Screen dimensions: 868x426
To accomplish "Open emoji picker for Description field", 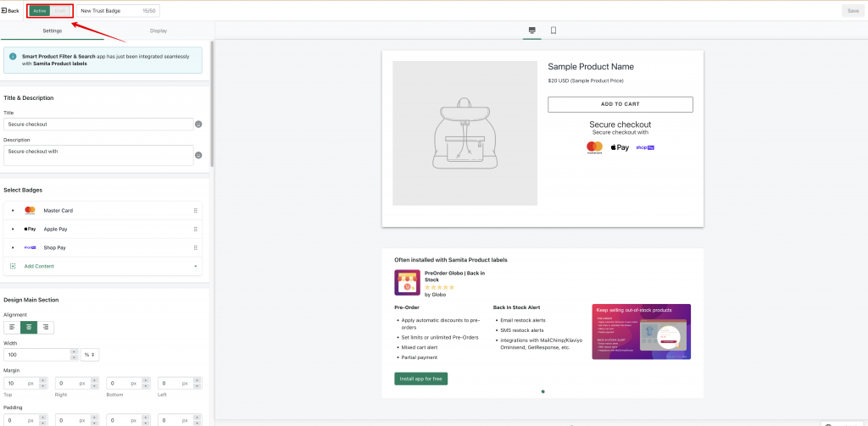I will click(198, 156).
